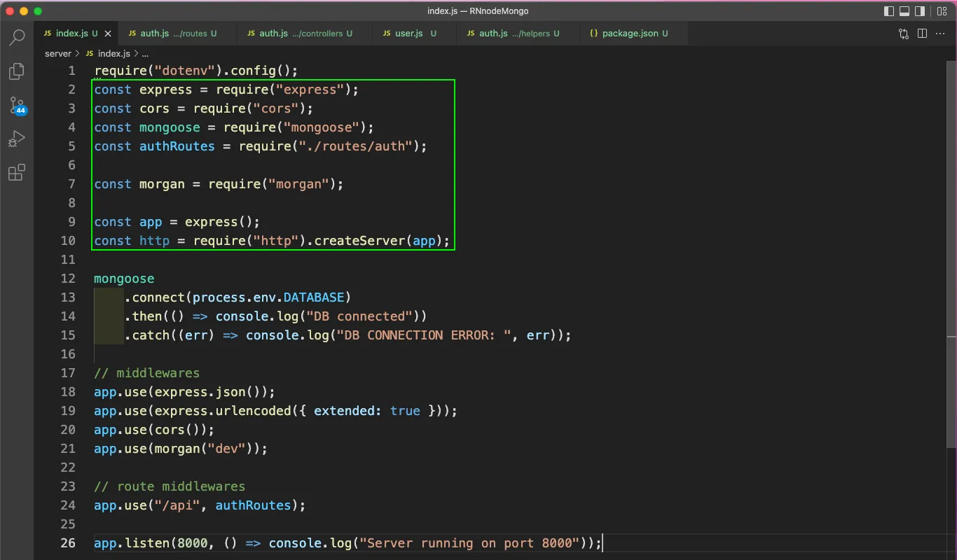The width and height of the screenshot is (957, 560).
Task: Click the "authRoutes" variable on line 5
Action: coord(177,146)
